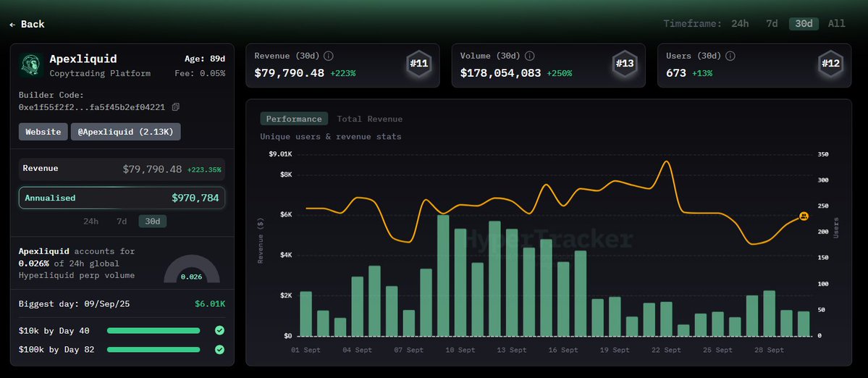Go back using the Back arrow link
Screen dimensions: 868x378
coord(27,25)
